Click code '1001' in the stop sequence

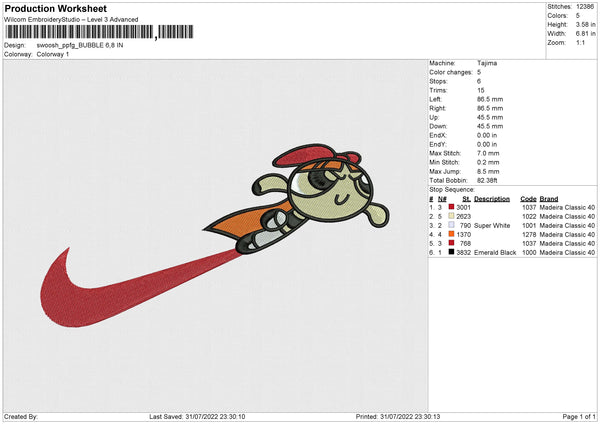click(x=529, y=225)
